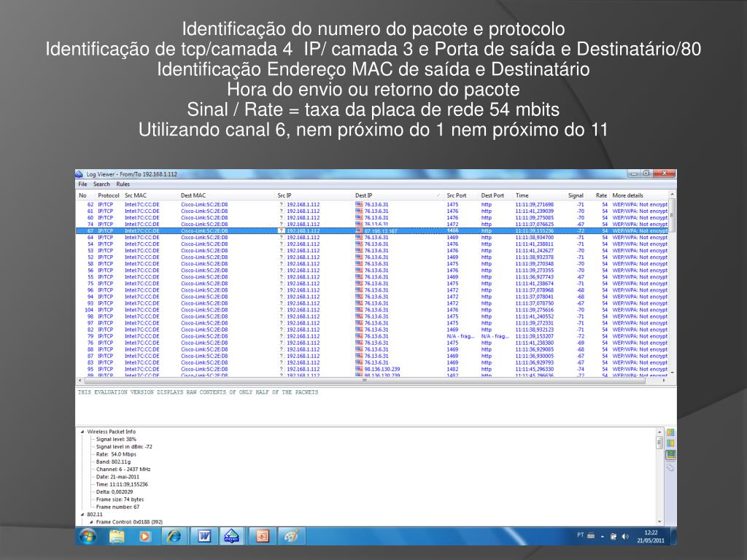Open Paint from the taskbar
The width and height of the screenshot is (747, 560).
point(290,536)
